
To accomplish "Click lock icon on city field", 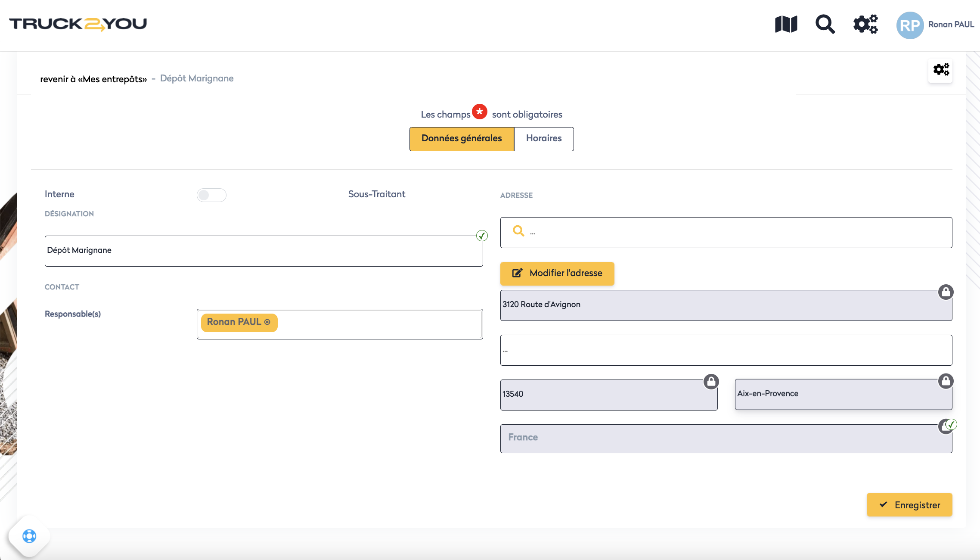I will pos(946,381).
